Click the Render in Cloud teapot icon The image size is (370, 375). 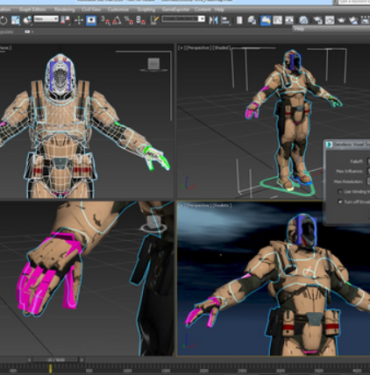pyautogui.click(x=353, y=20)
